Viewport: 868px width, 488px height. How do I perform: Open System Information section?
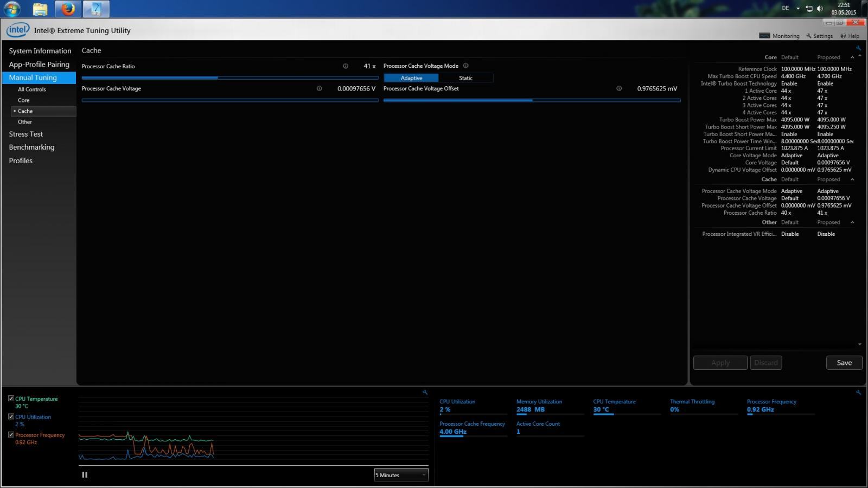click(x=40, y=51)
